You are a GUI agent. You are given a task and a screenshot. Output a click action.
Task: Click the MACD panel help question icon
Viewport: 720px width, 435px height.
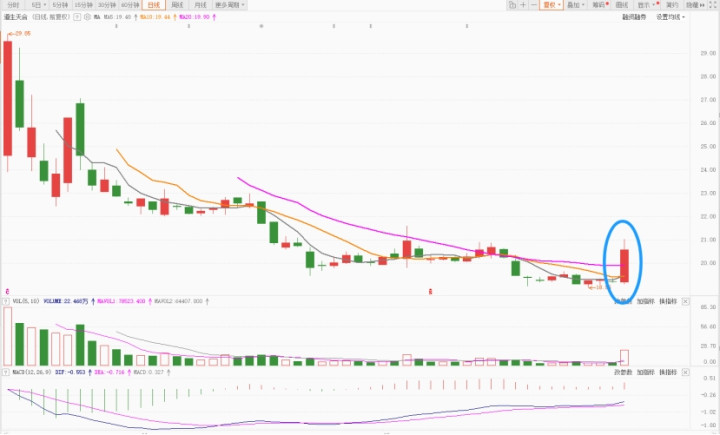6,372
